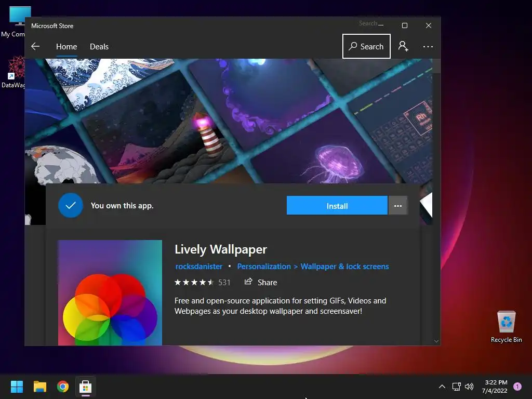Click the 531 ratings count
Image resolution: width=532 pixels, height=399 pixels.
click(224, 282)
